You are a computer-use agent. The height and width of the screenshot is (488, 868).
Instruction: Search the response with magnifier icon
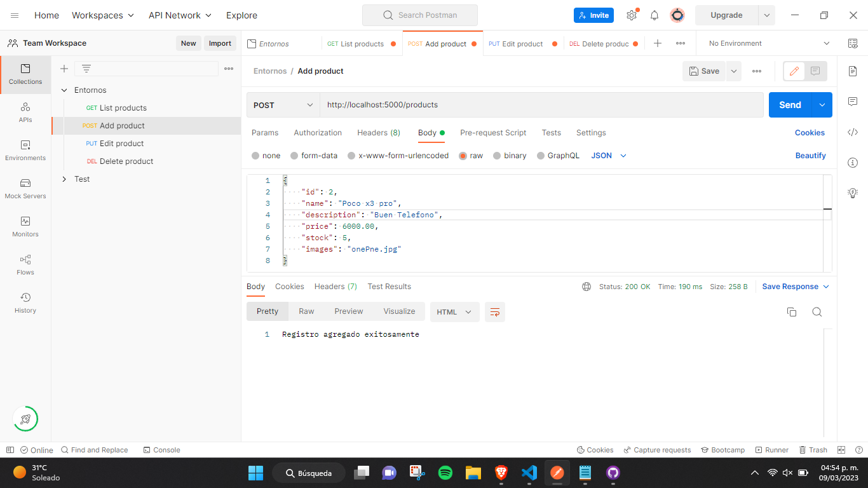pos(817,312)
